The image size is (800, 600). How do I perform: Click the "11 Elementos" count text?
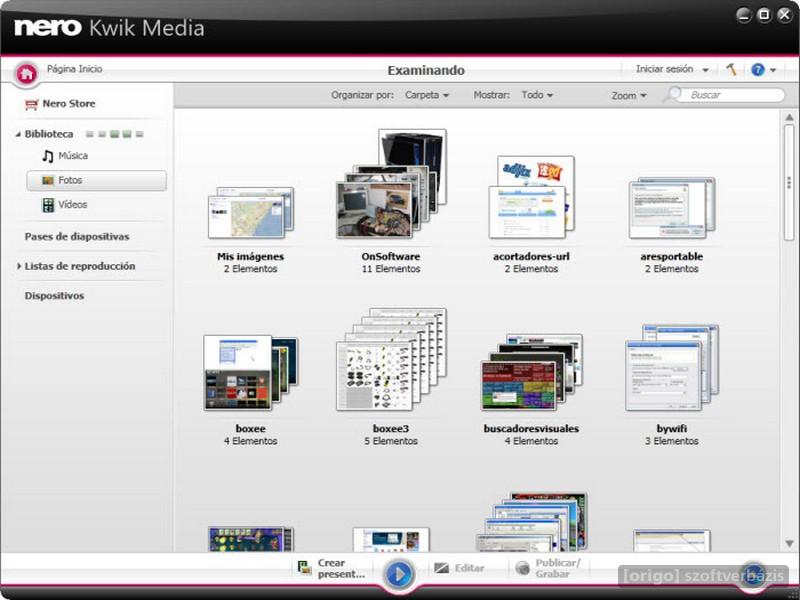(x=391, y=269)
